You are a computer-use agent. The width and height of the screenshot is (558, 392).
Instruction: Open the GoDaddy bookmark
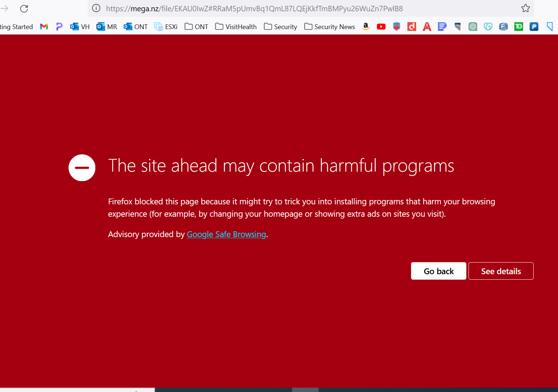(488, 27)
